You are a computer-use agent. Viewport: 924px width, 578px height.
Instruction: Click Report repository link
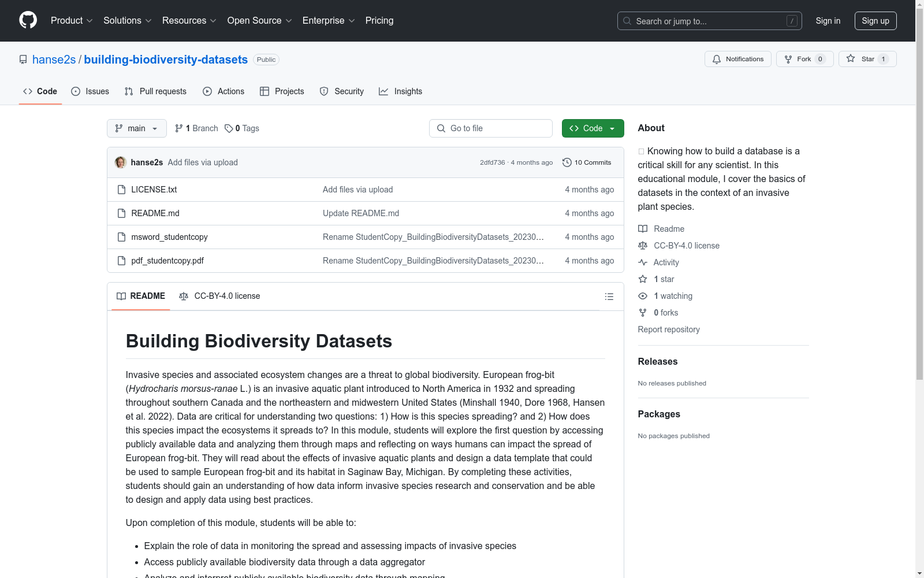click(x=669, y=329)
